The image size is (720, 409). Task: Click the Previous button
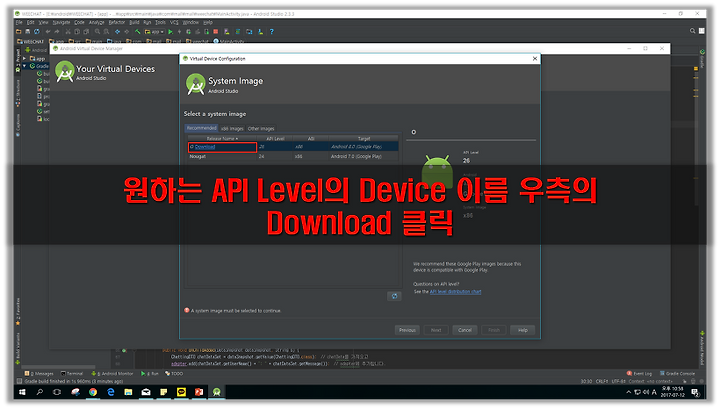(407, 330)
